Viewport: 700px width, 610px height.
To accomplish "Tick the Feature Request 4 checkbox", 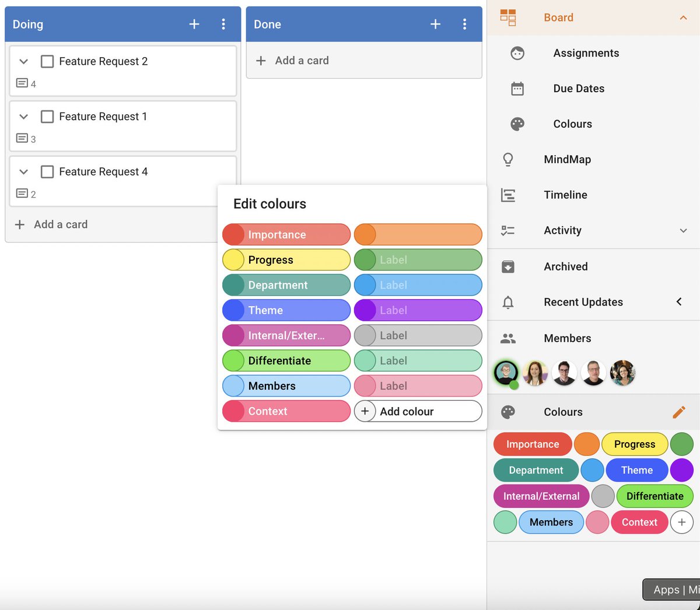I will (47, 171).
